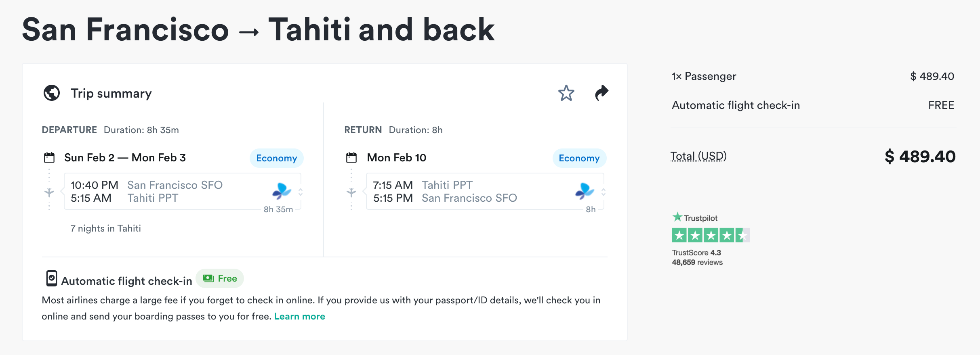Viewport: 980px width, 355px height.
Task: Expand the return flight details chevron
Action: pos(603,192)
